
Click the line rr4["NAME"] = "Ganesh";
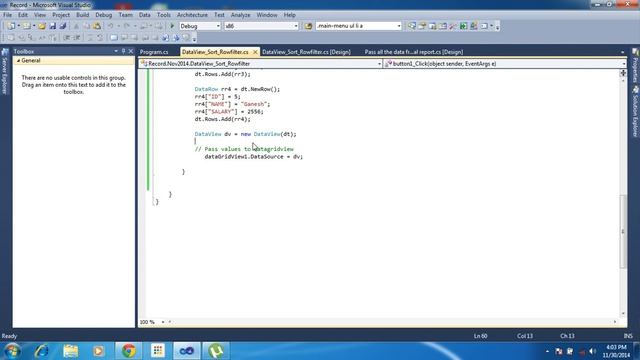click(232, 104)
